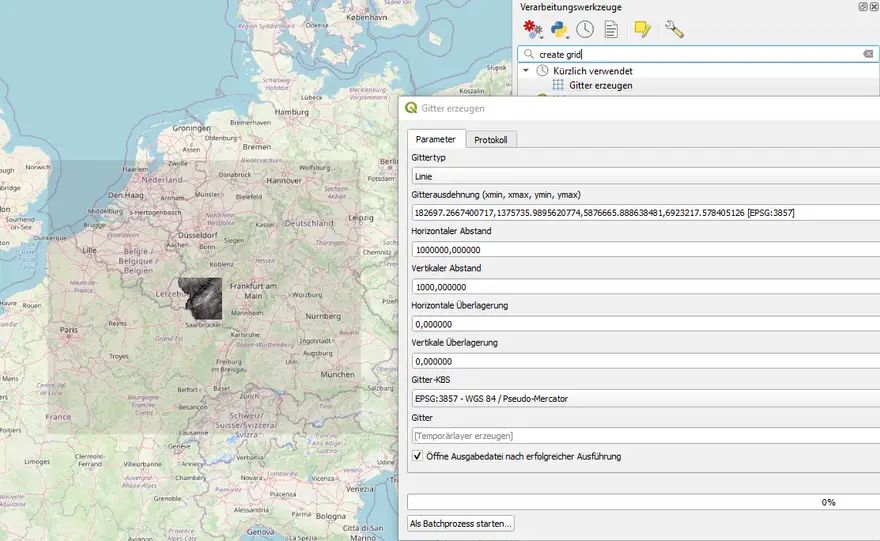Viewport: 880px width, 541px height.
Task: Uncheck Öffne Ausgabedatei nach erfolgreicher Ausführung
Action: (418, 456)
